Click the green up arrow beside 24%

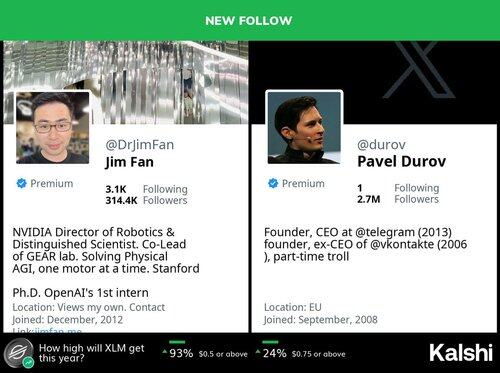click(258, 352)
